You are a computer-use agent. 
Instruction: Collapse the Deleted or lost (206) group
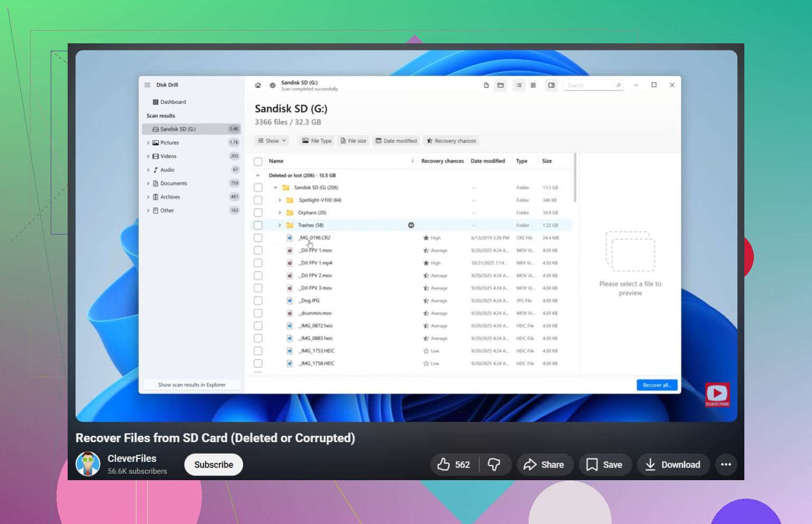click(x=258, y=175)
